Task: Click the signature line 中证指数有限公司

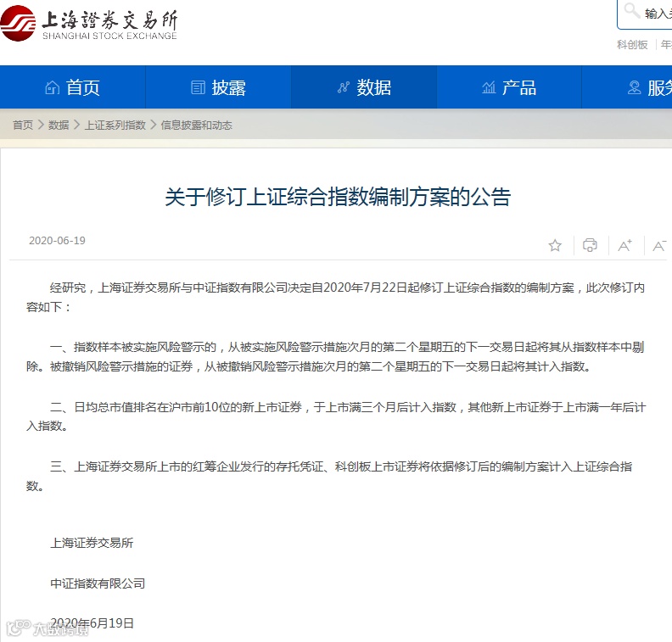Action: click(x=98, y=583)
